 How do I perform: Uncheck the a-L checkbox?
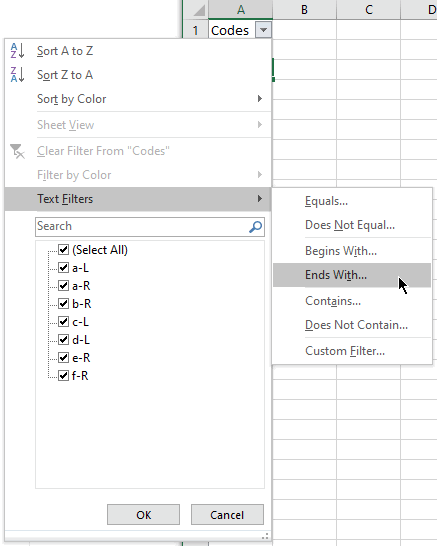tap(63, 268)
